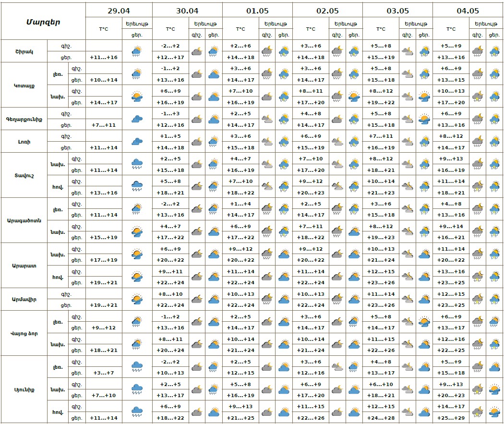Click Սյունիք լեռ. night icon for 30.04
Screen dimensions: 504x424
point(197,367)
